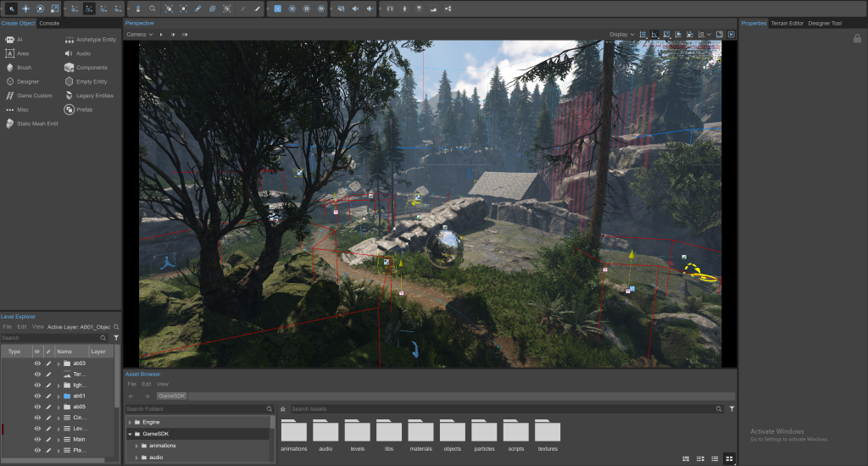Hide the ab03 layer via its eye icon
This screenshot has width=868, height=466.
(x=37, y=363)
